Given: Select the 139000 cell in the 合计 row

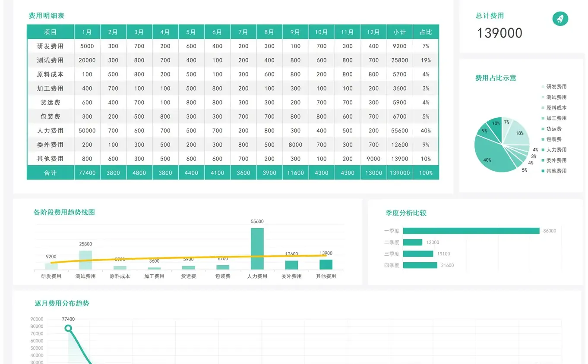Looking at the screenshot, I should click(399, 173).
